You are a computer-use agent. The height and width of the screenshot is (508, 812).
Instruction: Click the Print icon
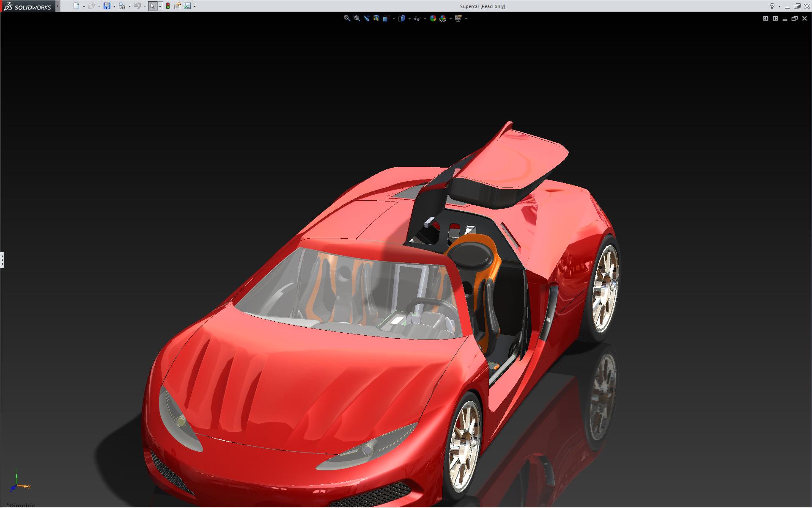point(122,6)
